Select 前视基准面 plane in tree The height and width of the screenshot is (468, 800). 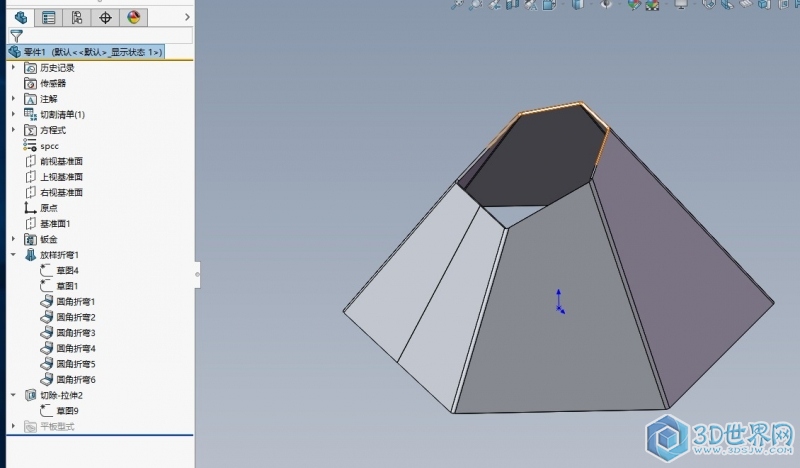[x=60, y=161]
